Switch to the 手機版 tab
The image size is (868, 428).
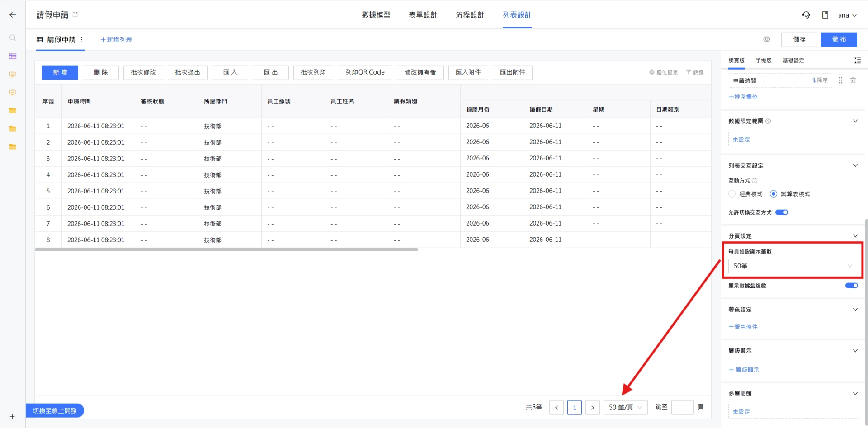[x=764, y=61]
